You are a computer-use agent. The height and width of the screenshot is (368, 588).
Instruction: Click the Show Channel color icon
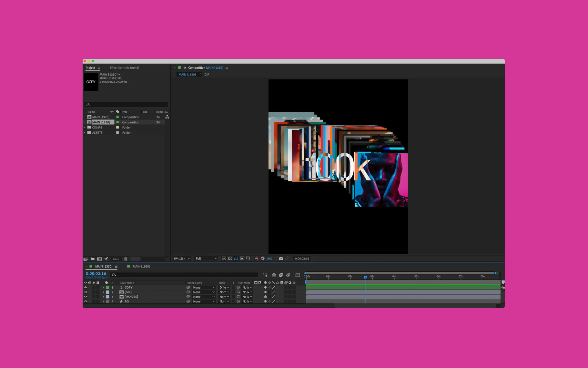[x=257, y=259]
